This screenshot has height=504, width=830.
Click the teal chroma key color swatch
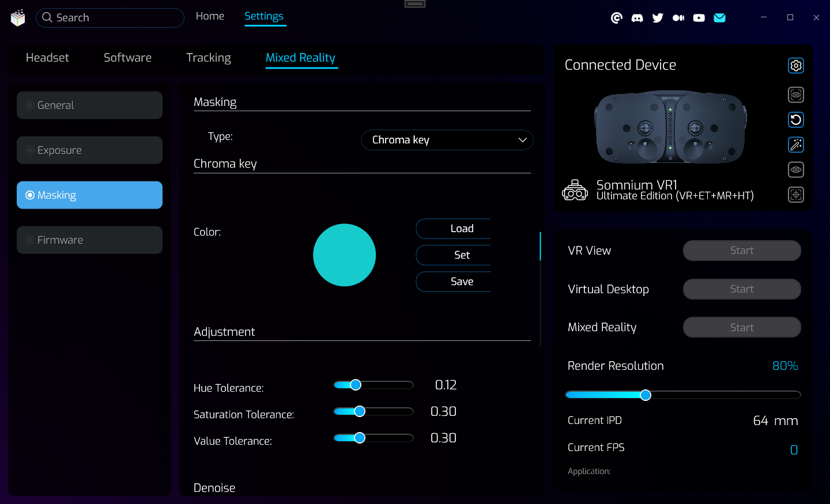(345, 255)
